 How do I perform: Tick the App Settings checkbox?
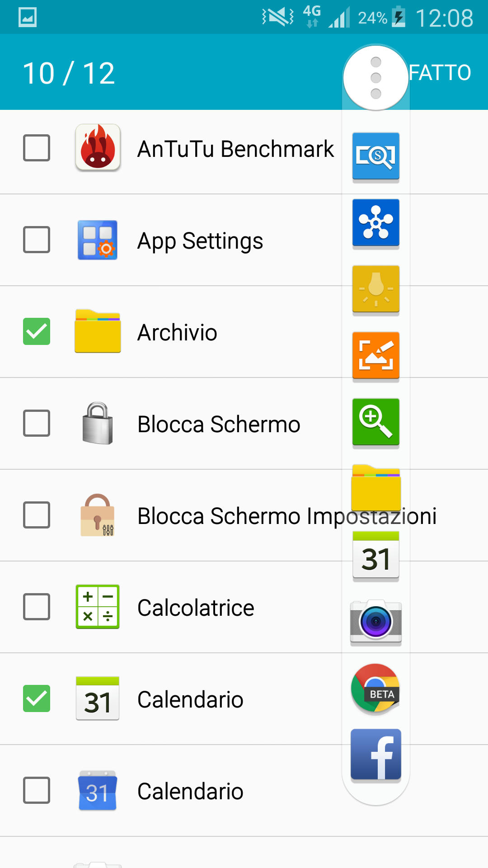(x=37, y=240)
